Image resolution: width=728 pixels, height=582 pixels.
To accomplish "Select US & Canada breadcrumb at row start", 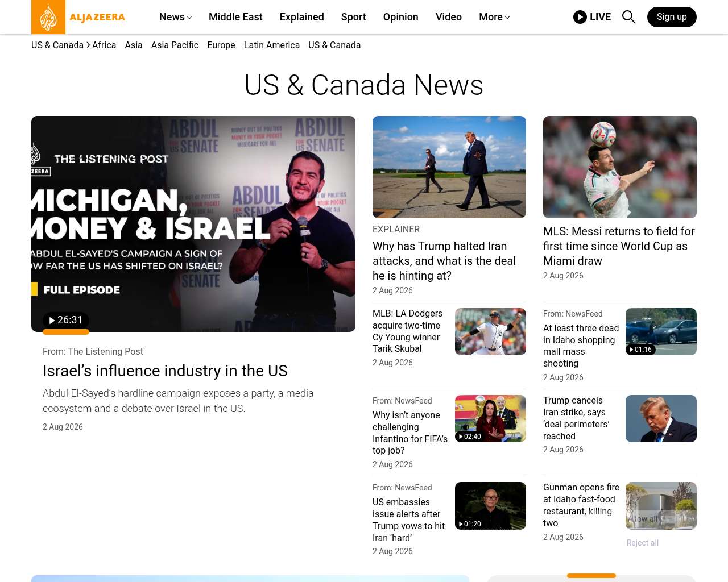I will coord(57,45).
